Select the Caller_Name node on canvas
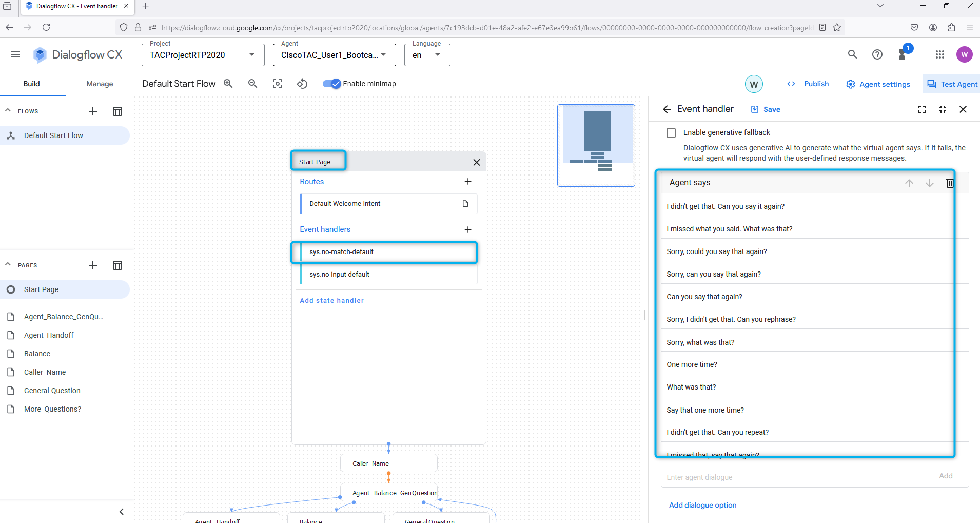 tap(389, 463)
